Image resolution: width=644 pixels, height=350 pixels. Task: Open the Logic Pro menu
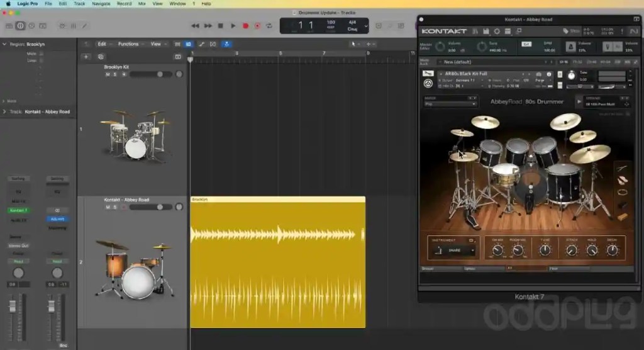pyautogui.click(x=28, y=4)
